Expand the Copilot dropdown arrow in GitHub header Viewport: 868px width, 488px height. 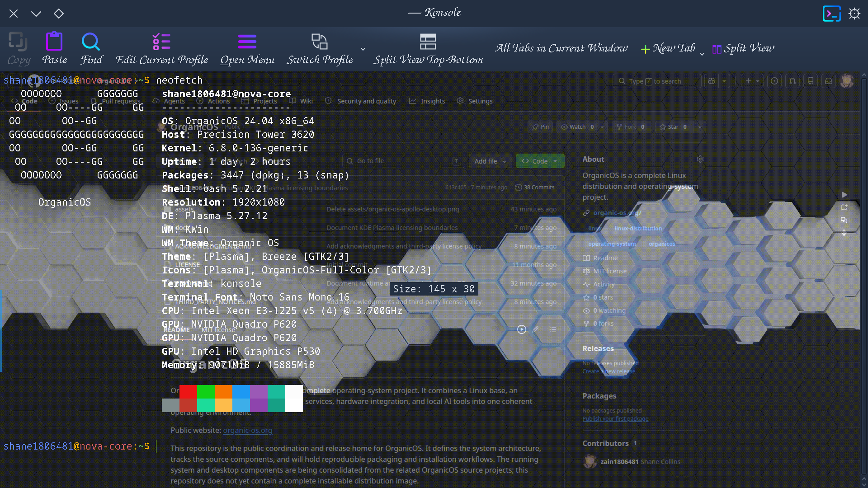coord(724,81)
